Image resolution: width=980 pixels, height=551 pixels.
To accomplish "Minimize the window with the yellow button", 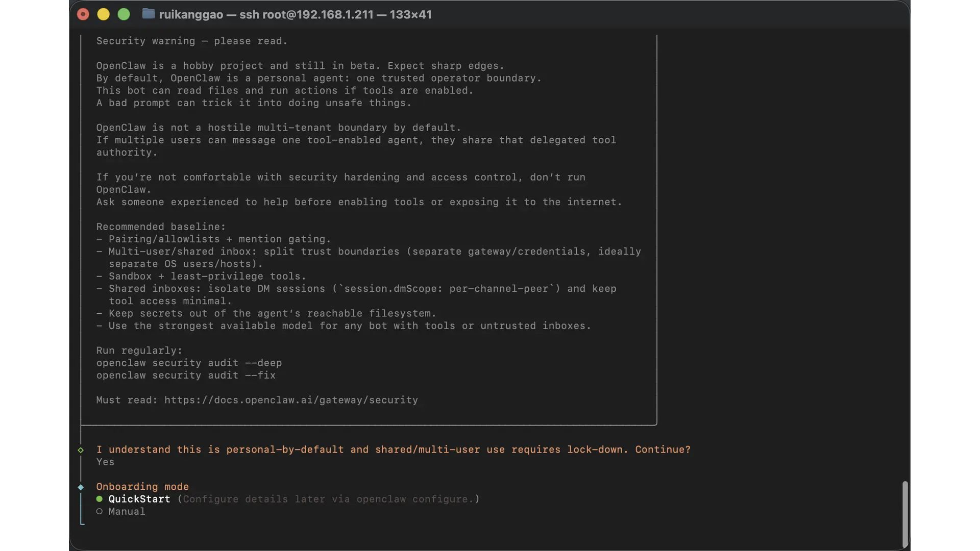I will click(x=104, y=14).
